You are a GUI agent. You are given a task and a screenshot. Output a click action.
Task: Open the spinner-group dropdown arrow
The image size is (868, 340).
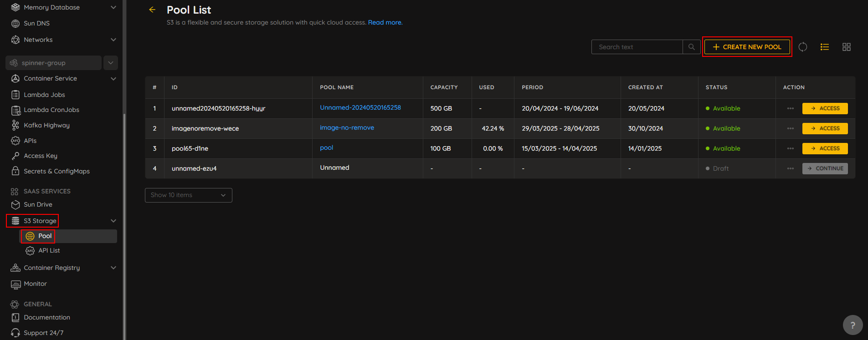point(111,63)
